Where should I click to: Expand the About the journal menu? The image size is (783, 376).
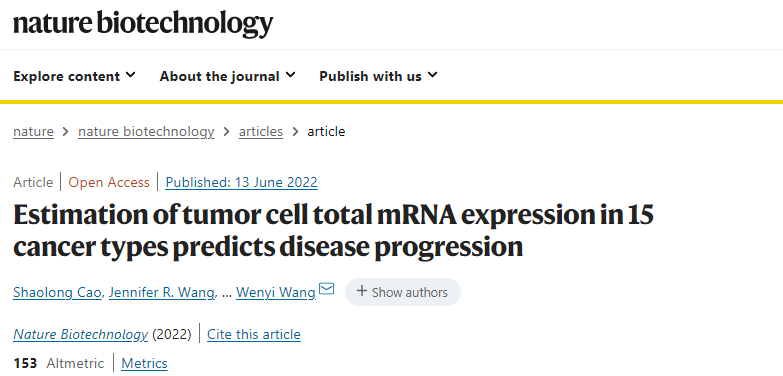[228, 76]
